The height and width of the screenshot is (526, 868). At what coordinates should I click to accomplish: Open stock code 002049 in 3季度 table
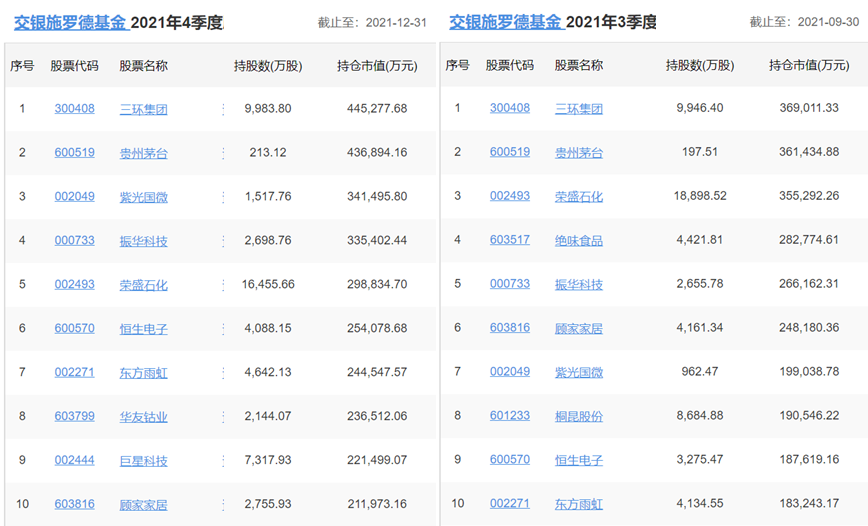(x=510, y=372)
